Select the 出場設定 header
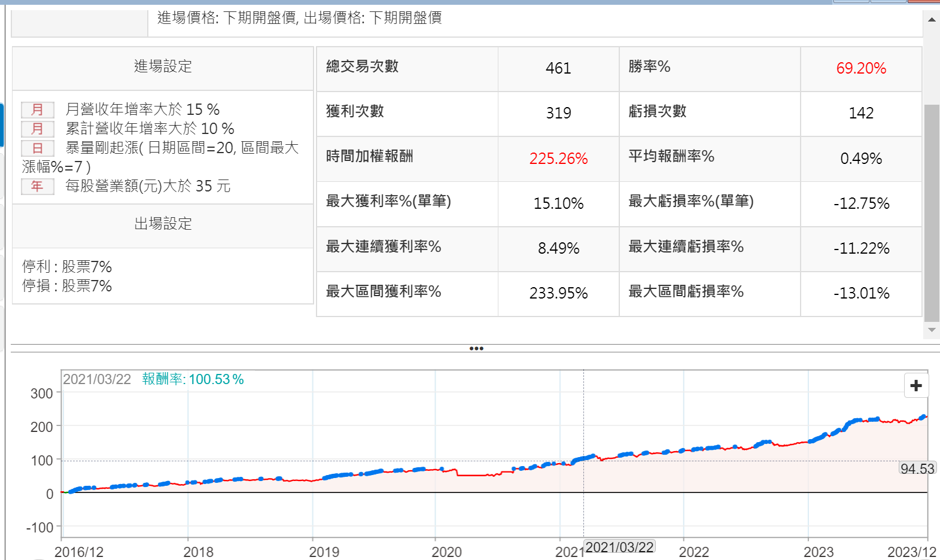940x560 pixels. (x=163, y=224)
